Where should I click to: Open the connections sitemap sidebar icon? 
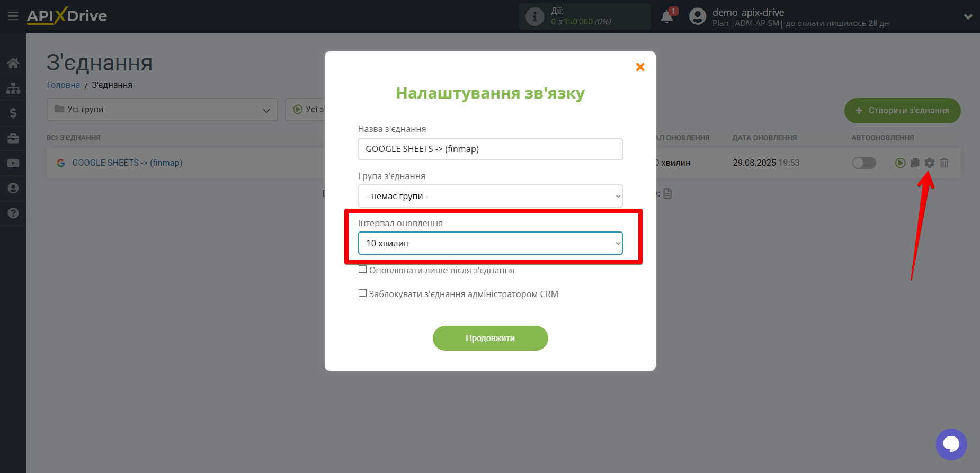pyautogui.click(x=13, y=88)
